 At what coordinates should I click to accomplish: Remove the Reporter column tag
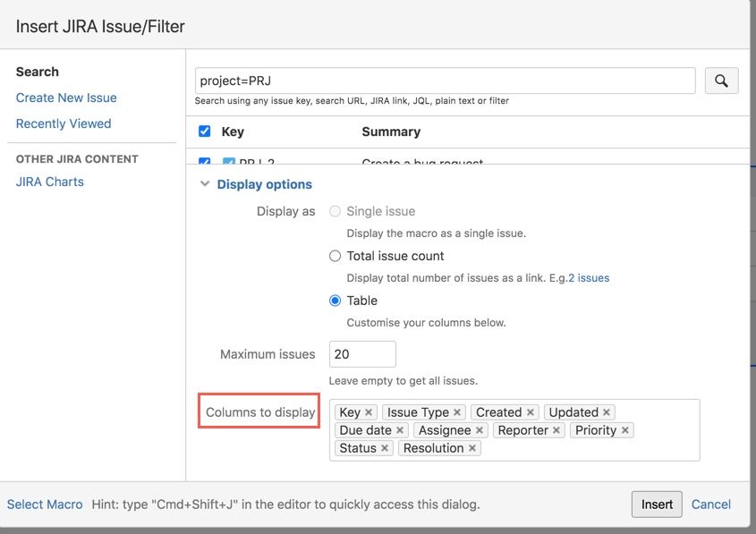coord(556,430)
